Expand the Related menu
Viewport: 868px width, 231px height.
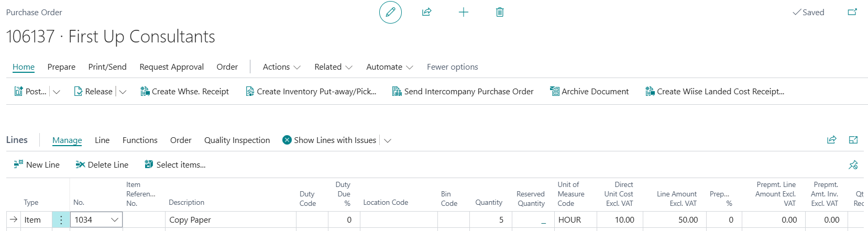333,67
